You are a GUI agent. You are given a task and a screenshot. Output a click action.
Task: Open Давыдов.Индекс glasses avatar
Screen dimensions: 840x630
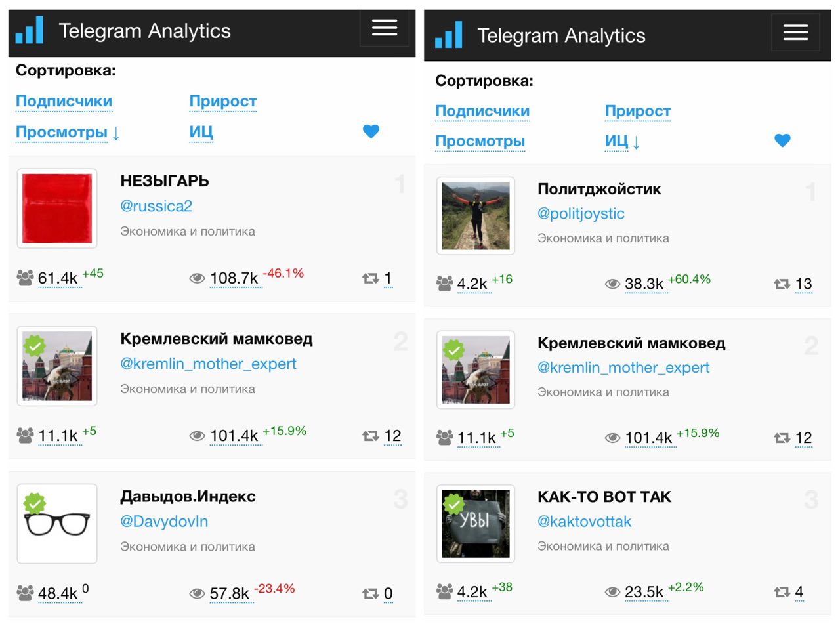(x=57, y=524)
